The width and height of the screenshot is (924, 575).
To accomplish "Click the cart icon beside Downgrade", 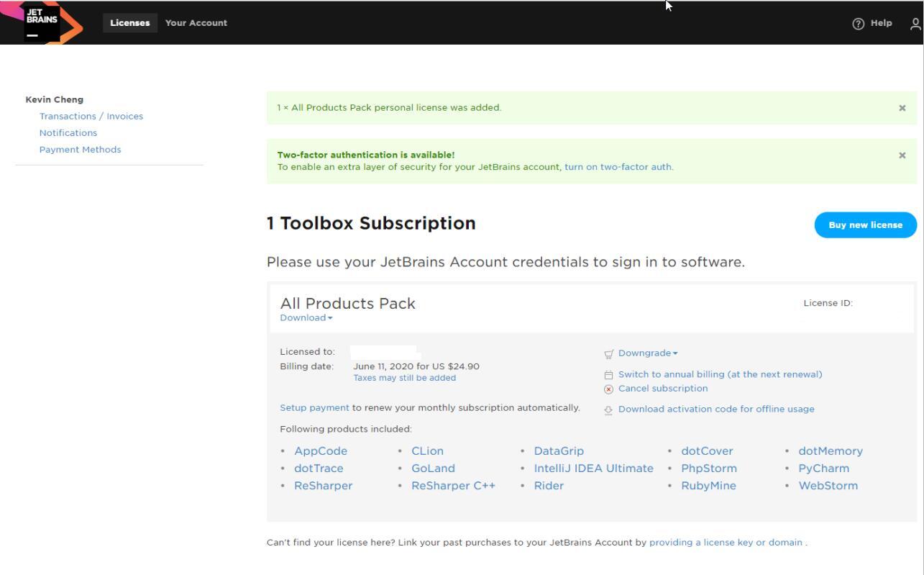I will (x=609, y=353).
